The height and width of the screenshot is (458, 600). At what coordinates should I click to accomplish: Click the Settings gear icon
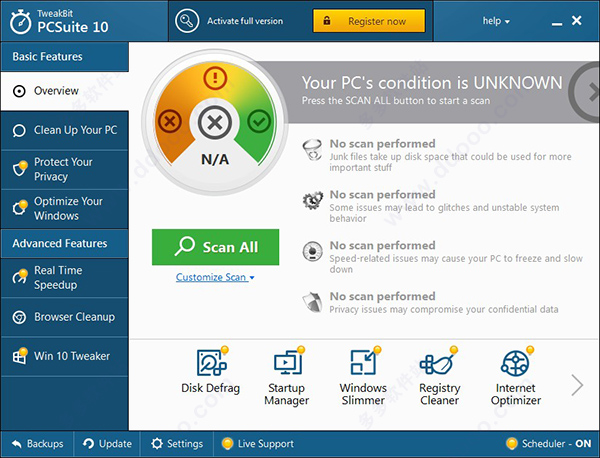click(157, 444)
